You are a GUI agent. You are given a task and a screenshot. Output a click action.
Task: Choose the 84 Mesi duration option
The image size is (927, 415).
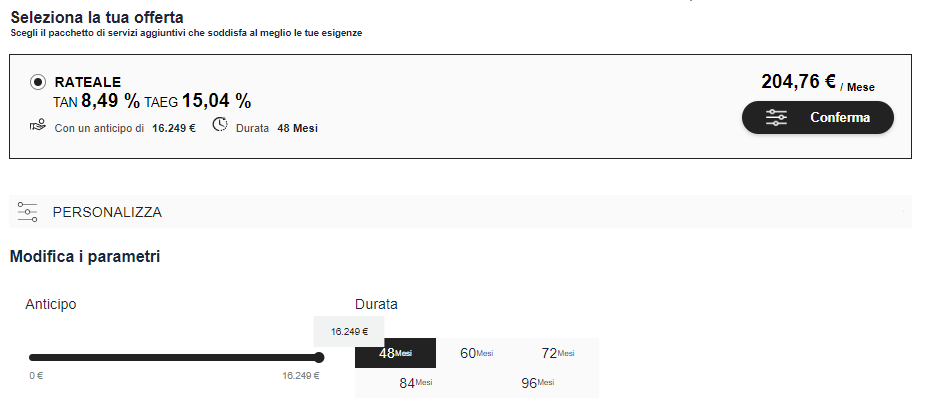point(416,382)
